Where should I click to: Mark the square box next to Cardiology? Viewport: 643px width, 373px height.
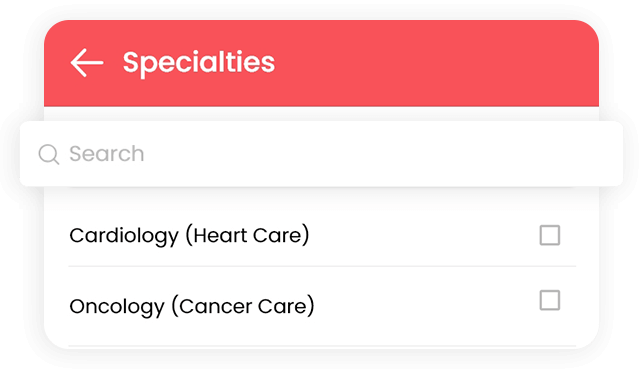550,235
